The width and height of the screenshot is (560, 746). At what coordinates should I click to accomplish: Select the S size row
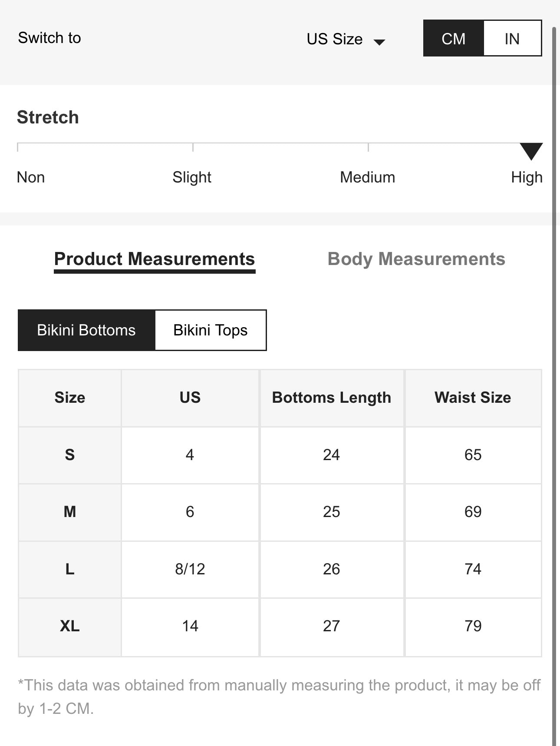point(70,455)
